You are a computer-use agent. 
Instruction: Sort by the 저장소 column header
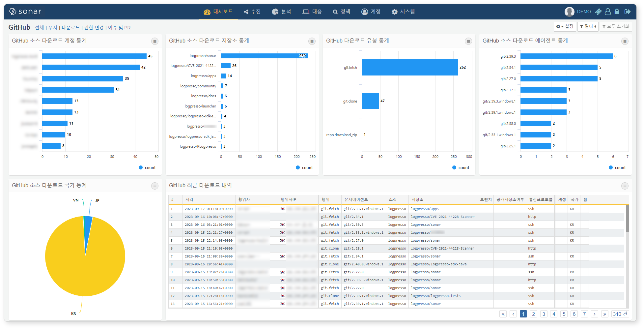click(443, 199)
